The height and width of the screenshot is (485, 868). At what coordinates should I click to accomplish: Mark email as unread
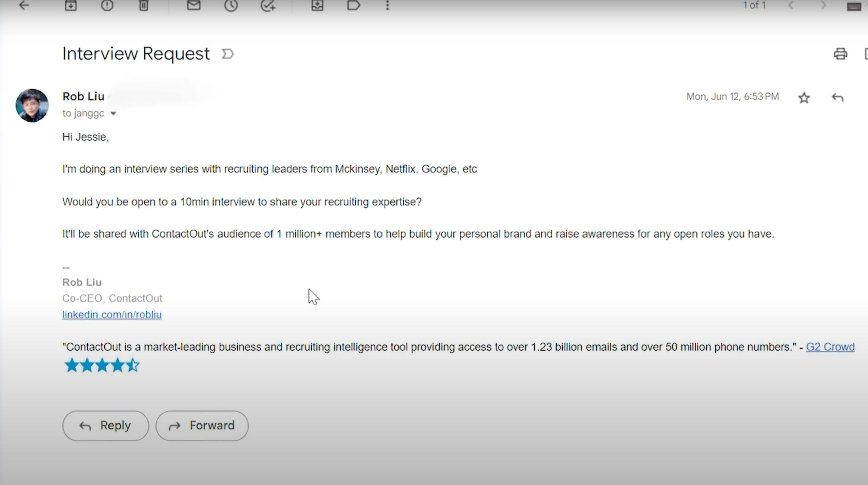point(194,5)
